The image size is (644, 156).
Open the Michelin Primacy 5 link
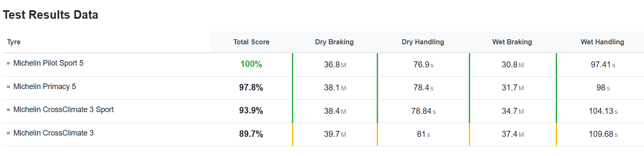tap(45, 87)
